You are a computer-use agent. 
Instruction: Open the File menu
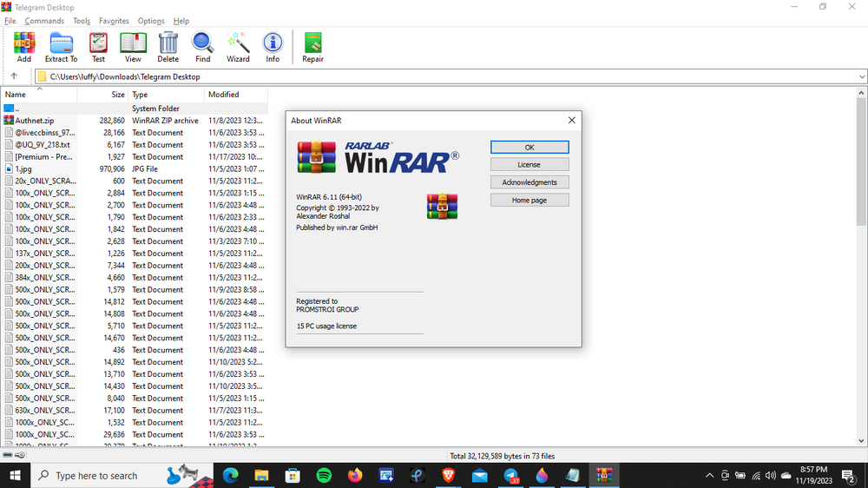pos(10,21)
